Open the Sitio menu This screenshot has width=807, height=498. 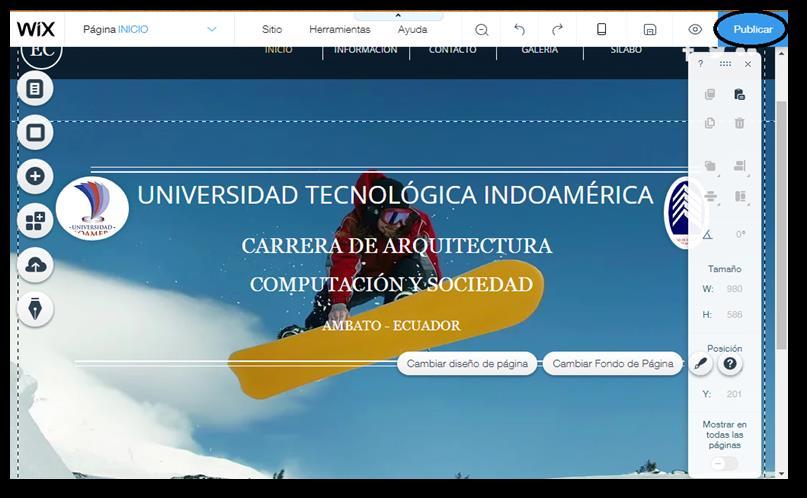(272, 29)
